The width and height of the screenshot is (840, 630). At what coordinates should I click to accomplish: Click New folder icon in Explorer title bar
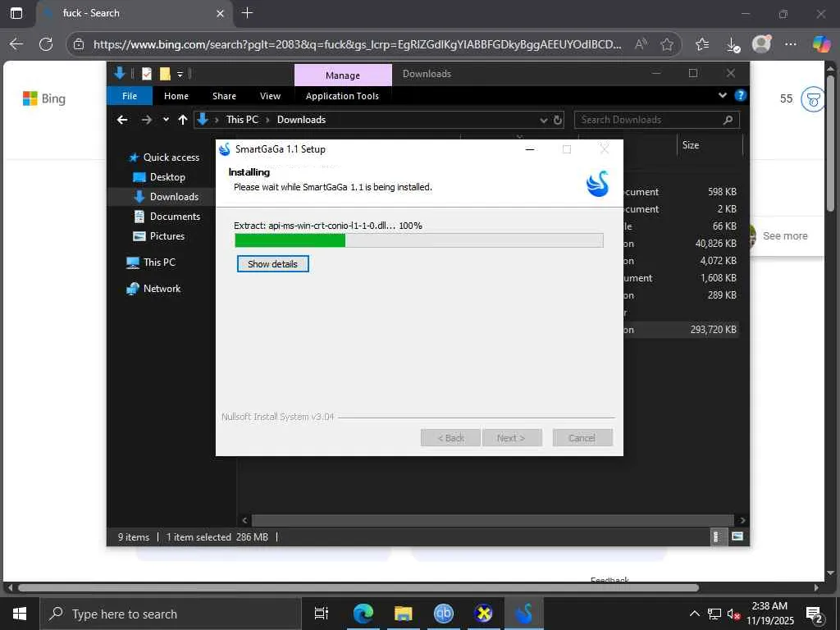(x=165, y=74)
